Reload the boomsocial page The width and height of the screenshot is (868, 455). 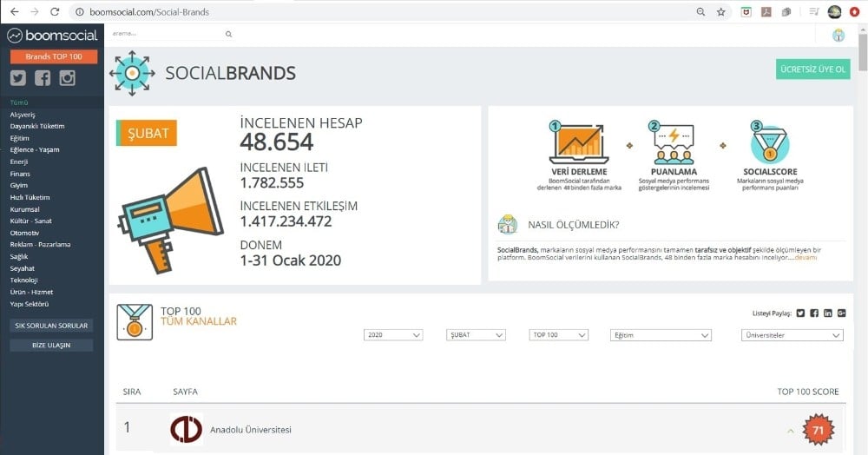(54, 11)
